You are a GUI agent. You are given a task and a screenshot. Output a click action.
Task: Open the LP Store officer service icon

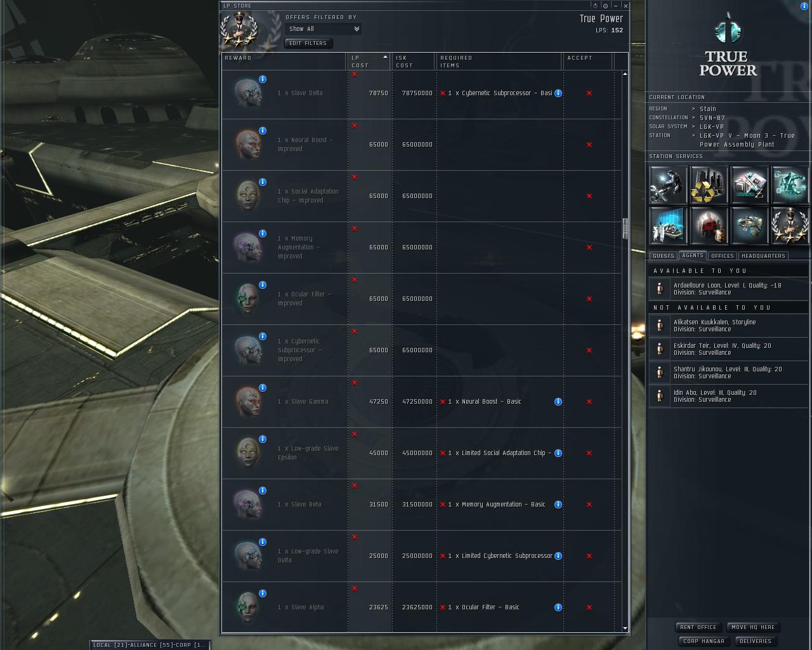click(790, 226)
